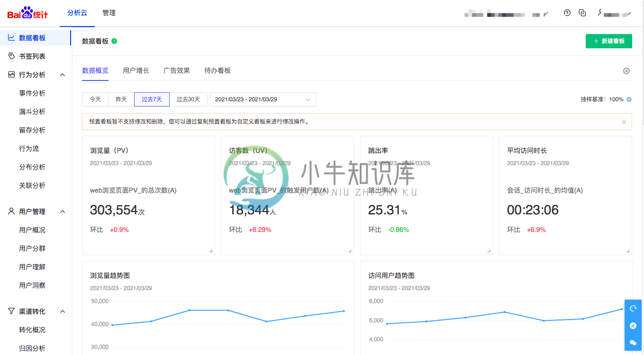The height and width of the screenshot is (355, 644).
Task: Open 用户洞察 in sidebar
Action: (x=32, y=285)
